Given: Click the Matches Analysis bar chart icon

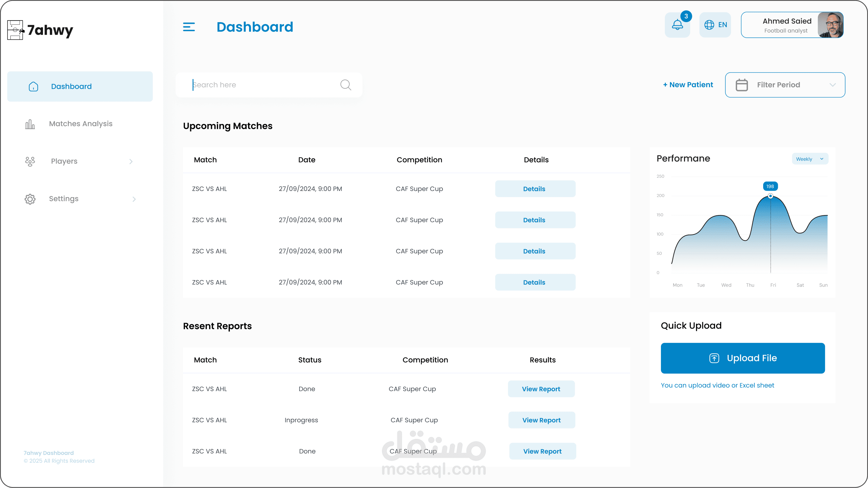Looking at the screenshot, I should tap(30, 124).
